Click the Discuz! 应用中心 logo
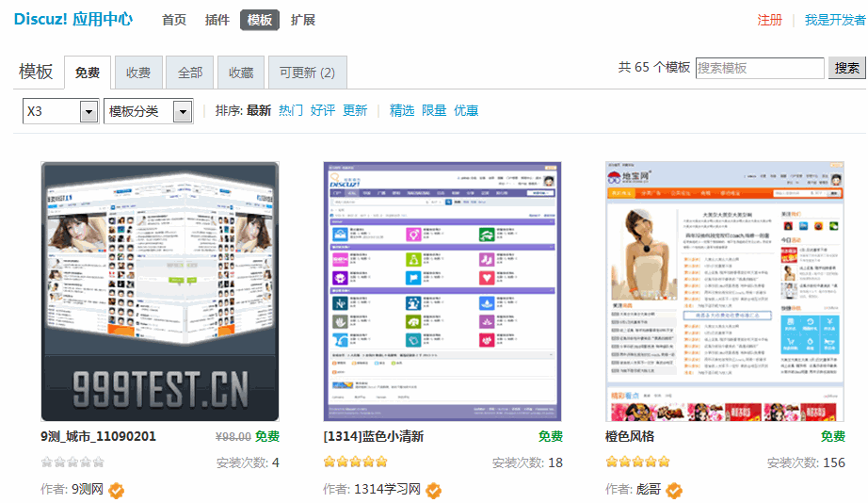This screenshot has height=503, width=868. (x=73, y=20)
